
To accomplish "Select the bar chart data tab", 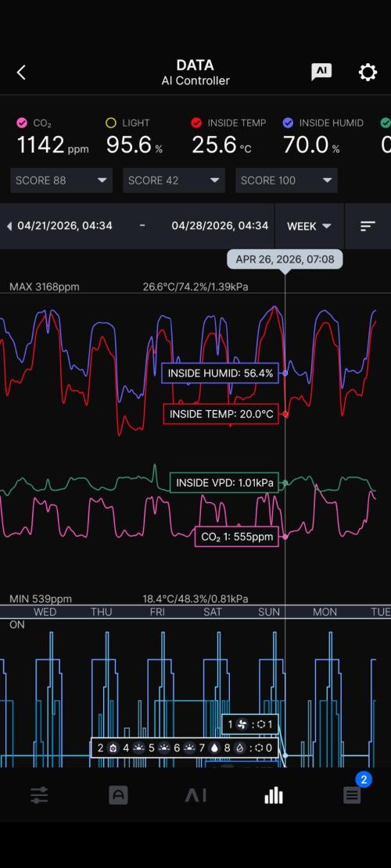I will point(274,795).
